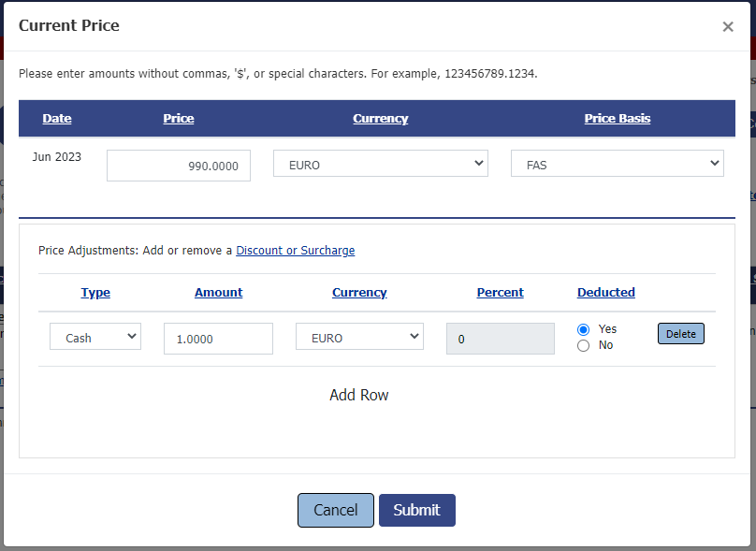
Task: Expand the Price Basis dropdown showing FAS
Action: coord(618,164)
